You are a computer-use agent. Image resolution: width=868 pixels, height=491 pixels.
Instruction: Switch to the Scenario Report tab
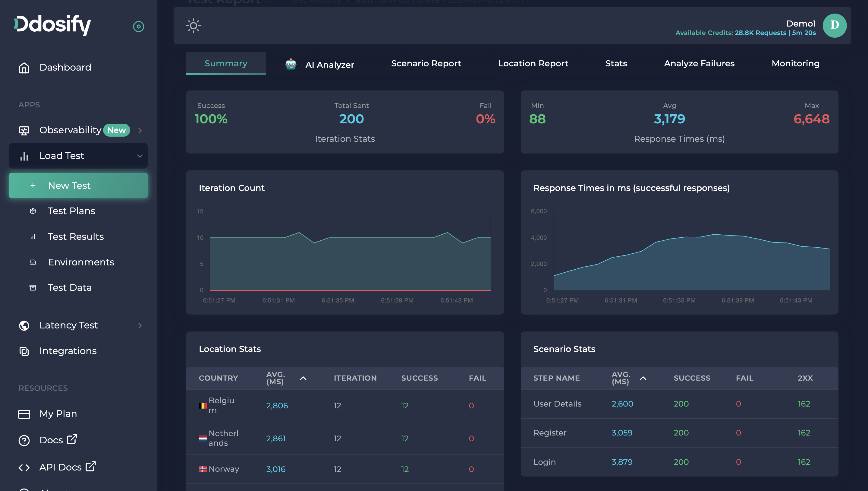tap(426, 63)
